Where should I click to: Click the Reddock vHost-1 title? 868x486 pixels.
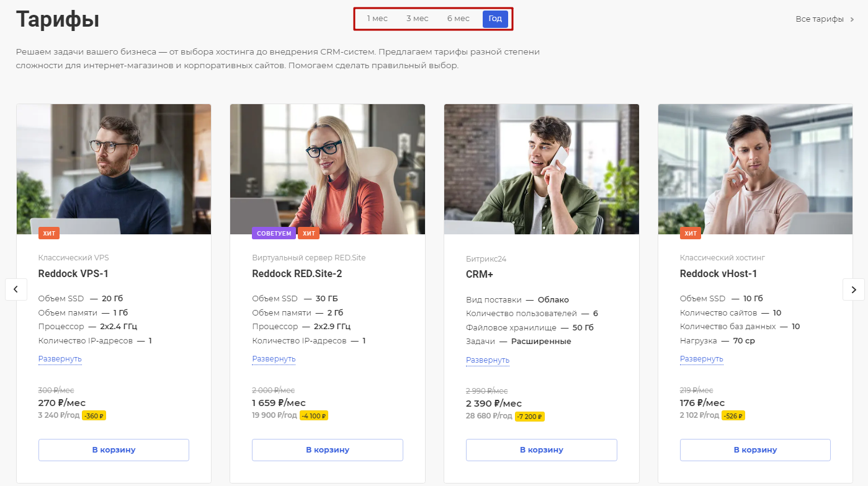[x=718, y=274]
